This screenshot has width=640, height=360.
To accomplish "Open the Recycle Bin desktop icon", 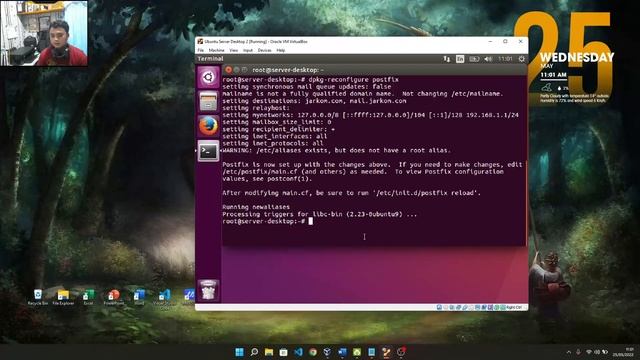I will point(38,297).
